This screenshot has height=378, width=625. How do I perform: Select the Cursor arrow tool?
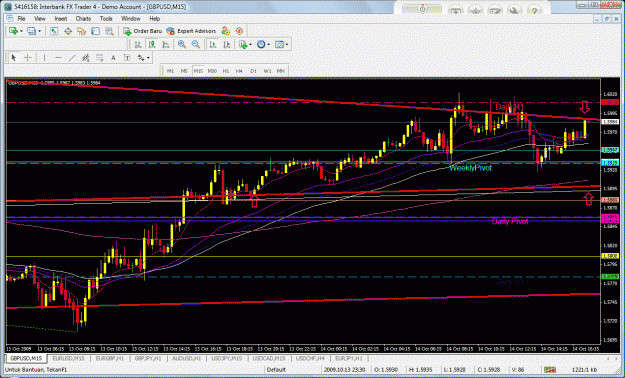(14, 58)
